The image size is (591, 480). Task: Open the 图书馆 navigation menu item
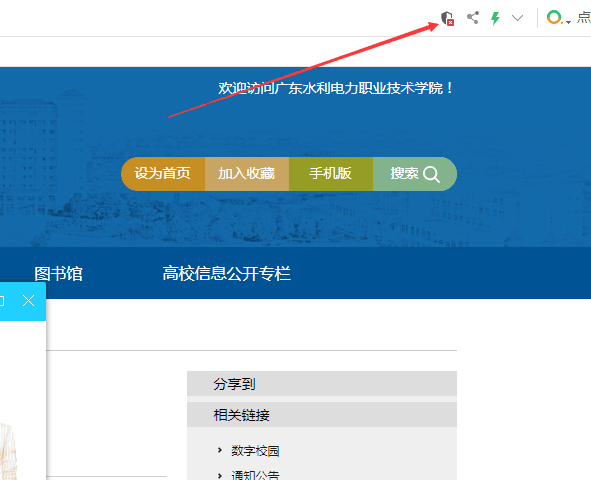point(58,274)
